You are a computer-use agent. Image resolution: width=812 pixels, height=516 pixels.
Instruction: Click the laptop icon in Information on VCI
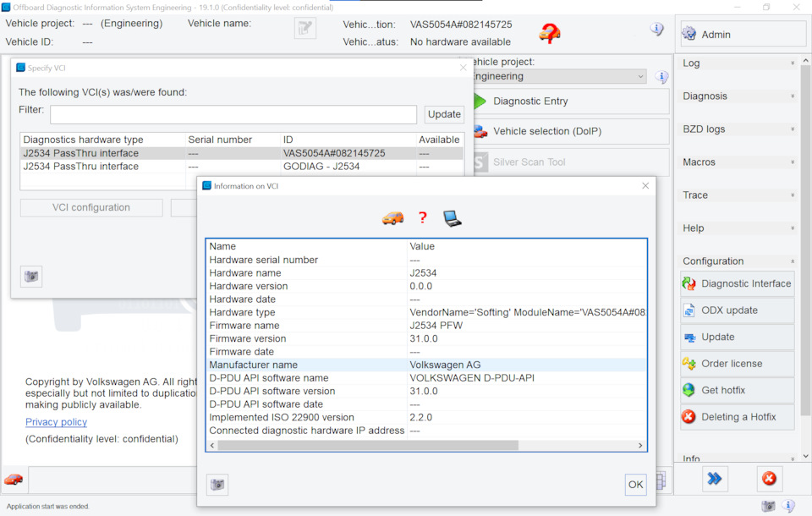[x=452, y=218]
